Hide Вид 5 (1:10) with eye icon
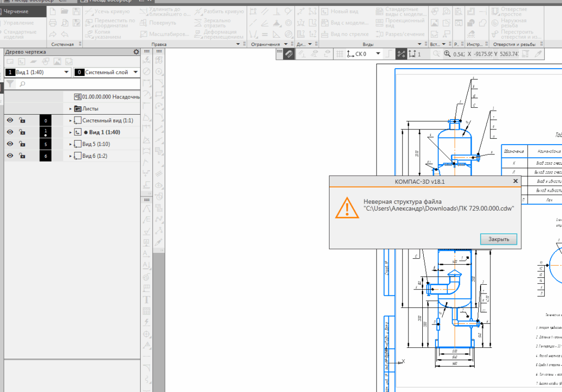Image resolution: width=562 pixels, height=392 pixels. (10, 144)
